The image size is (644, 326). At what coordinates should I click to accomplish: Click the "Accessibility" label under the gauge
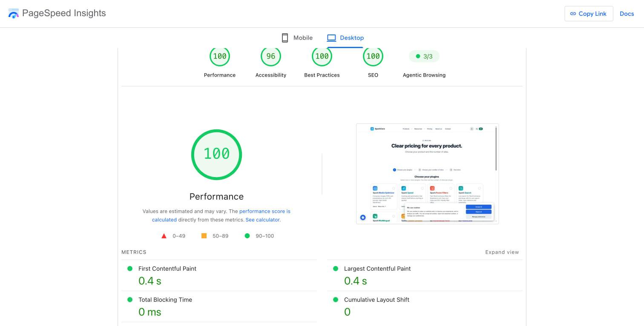271,75
